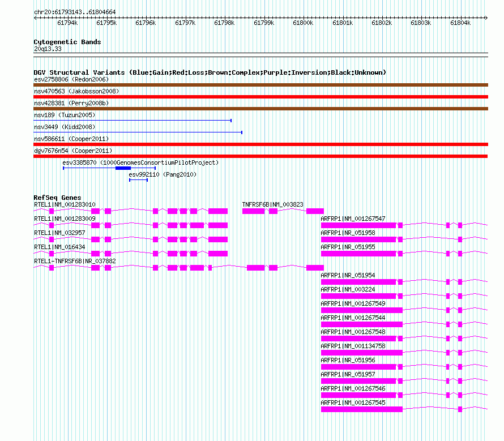Open the ARFRP1|NM_001267547 transcript label
Image resolution: width=504 pixels, height=441 pixels.
(353, 219)
